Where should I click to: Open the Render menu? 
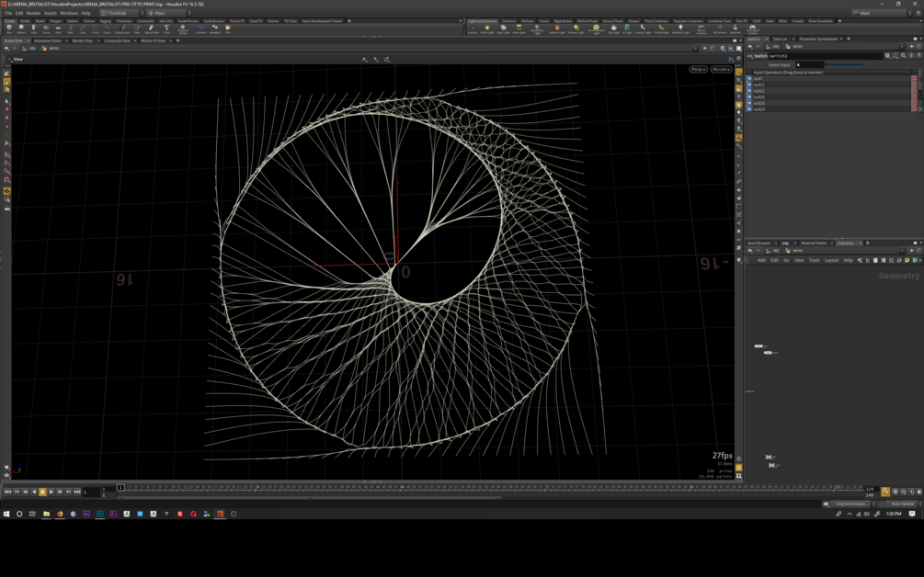pyautogui.click(x=33, y=13)
